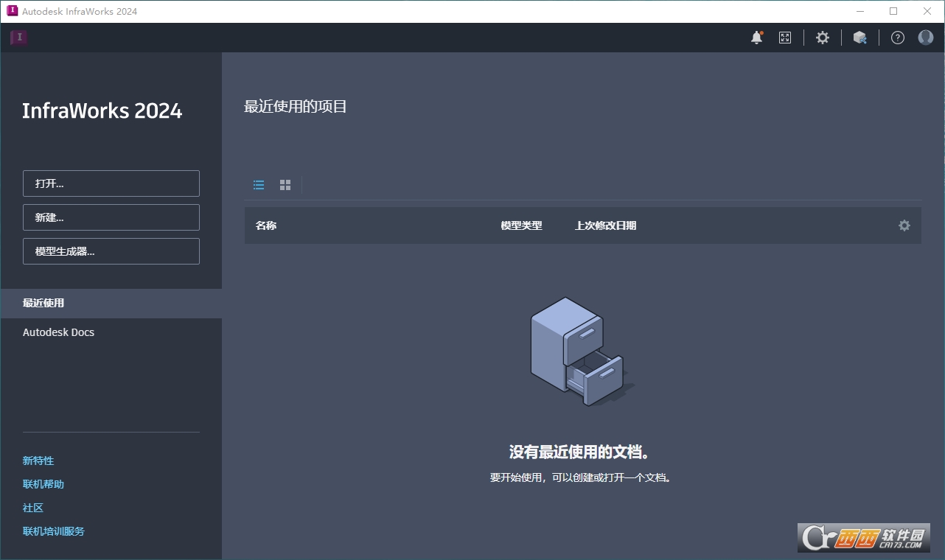Open the content manager cube icon
Screen dimensions: 945x560
pos(859,38)
